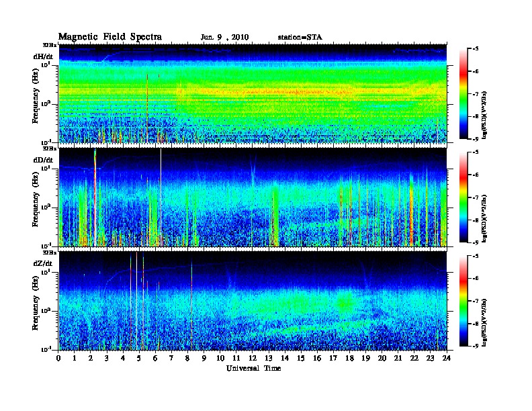
Task: Click the hour "21" tick label on the time axis
Action: point(398,358)
